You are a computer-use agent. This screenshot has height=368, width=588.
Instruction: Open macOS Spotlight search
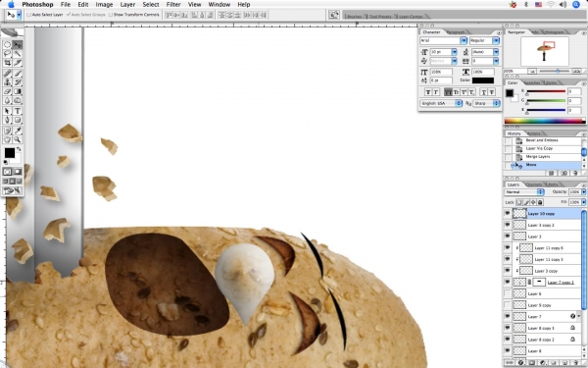coord(576,5)
